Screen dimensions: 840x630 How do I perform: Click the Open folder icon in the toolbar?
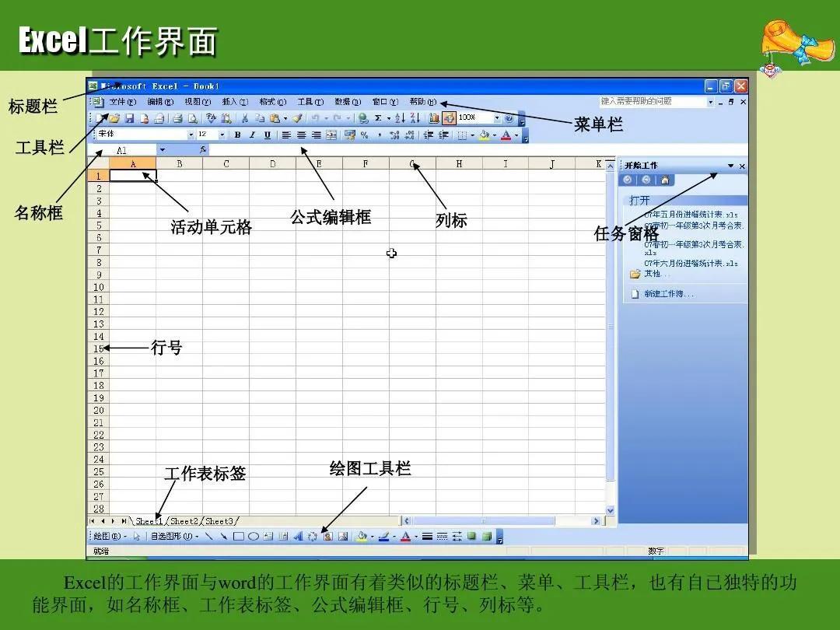pyautogui.click(x=114, y=118)
